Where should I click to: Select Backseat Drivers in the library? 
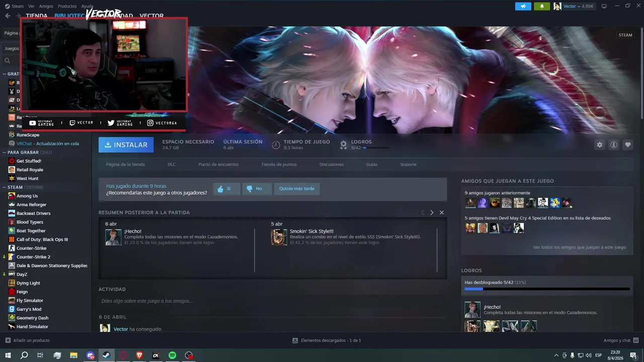coord(33,213)
